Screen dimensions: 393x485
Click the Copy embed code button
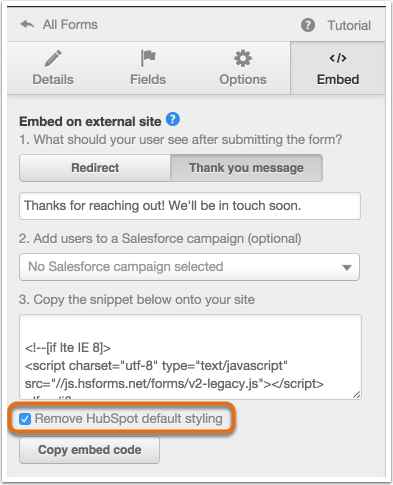89,450
